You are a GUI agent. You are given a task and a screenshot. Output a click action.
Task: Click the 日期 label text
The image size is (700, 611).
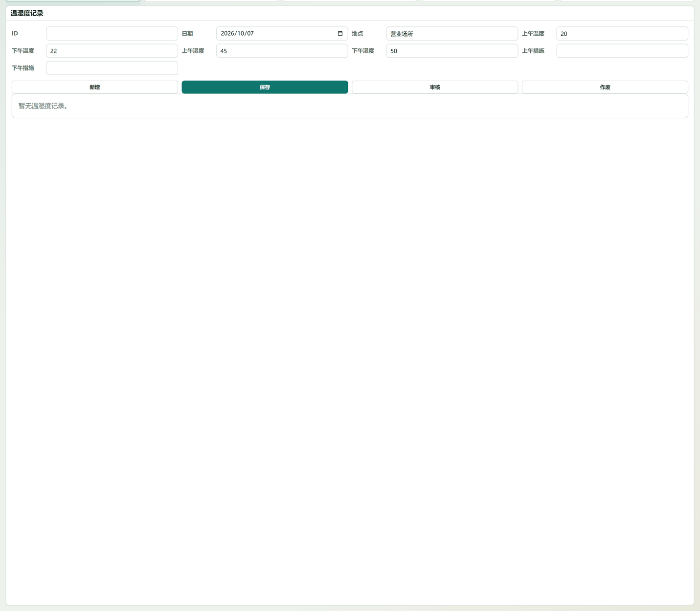coord(187,33)
